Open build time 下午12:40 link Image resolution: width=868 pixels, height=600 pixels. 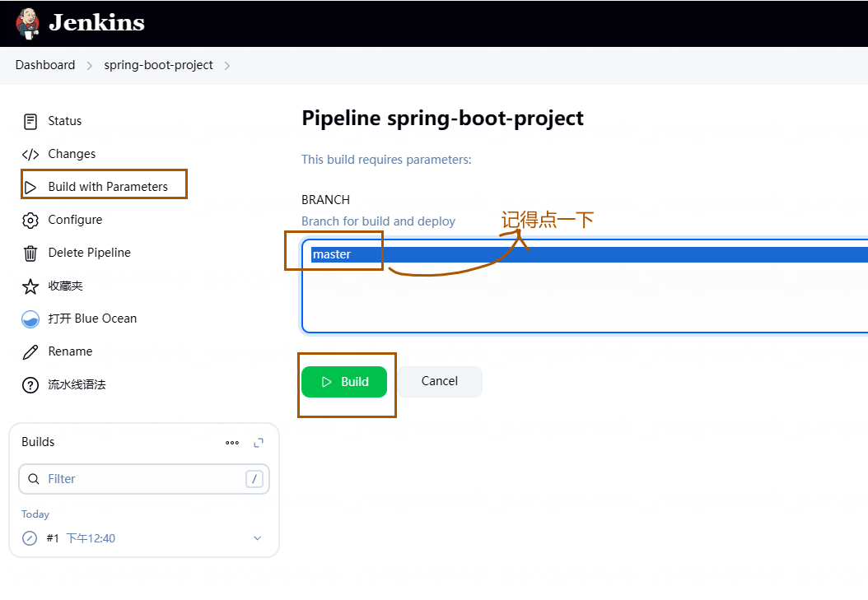pyautogui.click(x=91, y=538)
